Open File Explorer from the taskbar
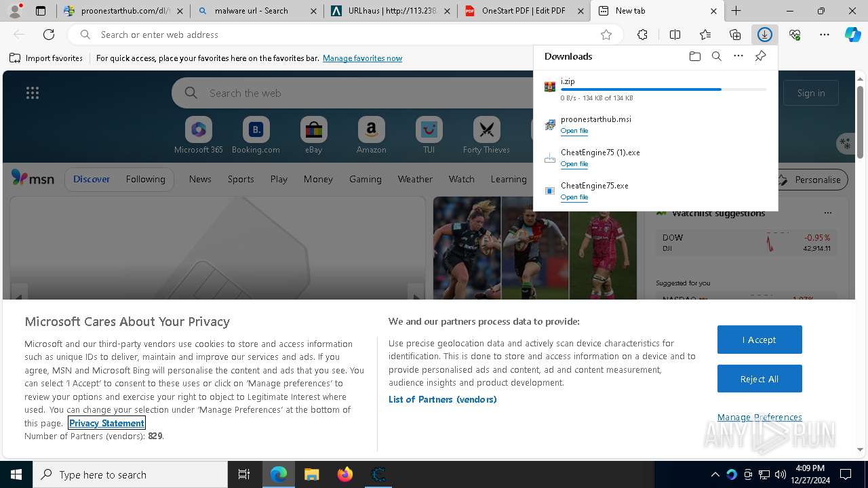 pyautogui.click(x=312, y=474)
